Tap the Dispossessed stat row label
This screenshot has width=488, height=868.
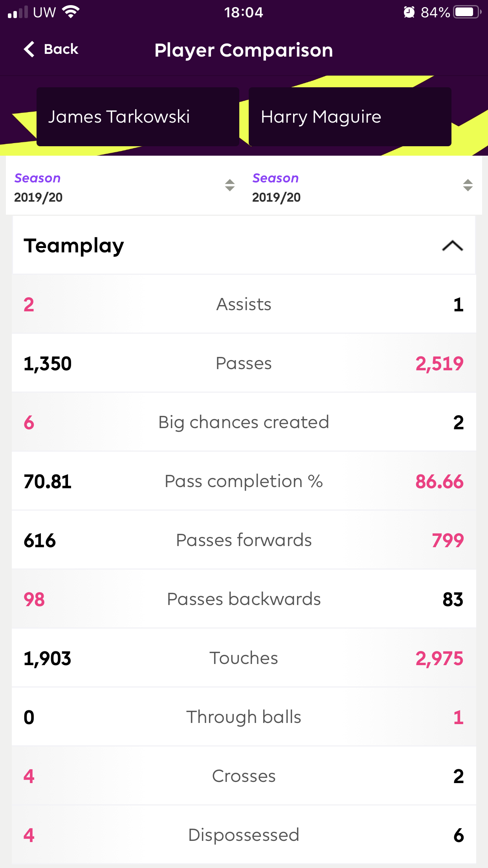[x=244, y=835]
